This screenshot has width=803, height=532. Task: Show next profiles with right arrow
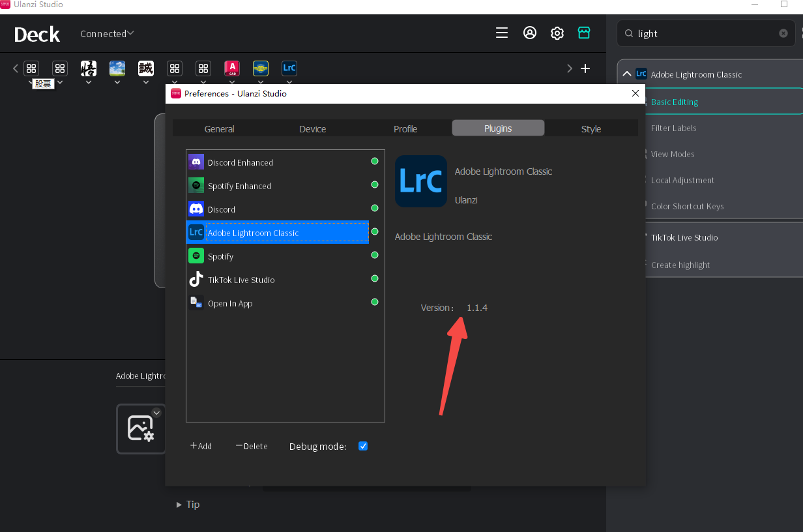570,68
